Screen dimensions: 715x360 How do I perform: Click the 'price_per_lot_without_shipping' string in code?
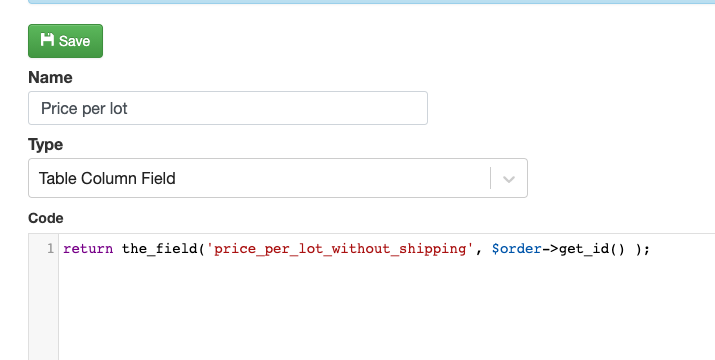(x=340, y=249)
